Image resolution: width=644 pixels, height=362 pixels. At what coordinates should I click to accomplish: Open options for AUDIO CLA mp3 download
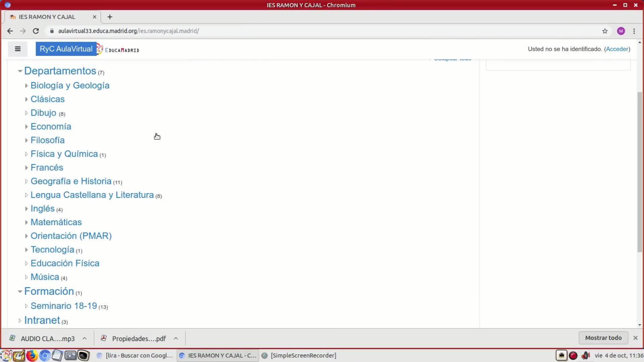pyautogui.click(x=85, y=339)
